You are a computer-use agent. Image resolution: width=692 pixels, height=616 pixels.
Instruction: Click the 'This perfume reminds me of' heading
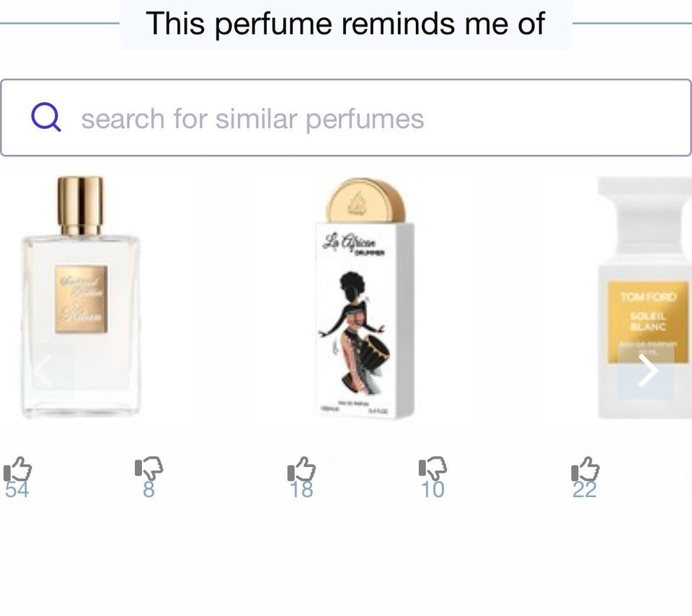[x=345, y=23]
